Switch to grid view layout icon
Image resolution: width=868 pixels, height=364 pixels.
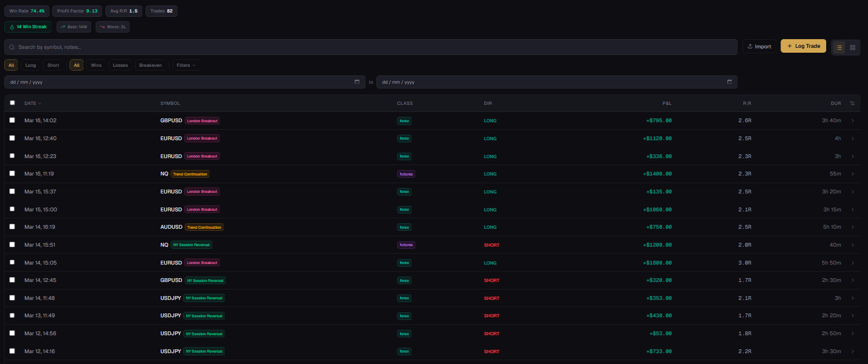tap(853, 47)
